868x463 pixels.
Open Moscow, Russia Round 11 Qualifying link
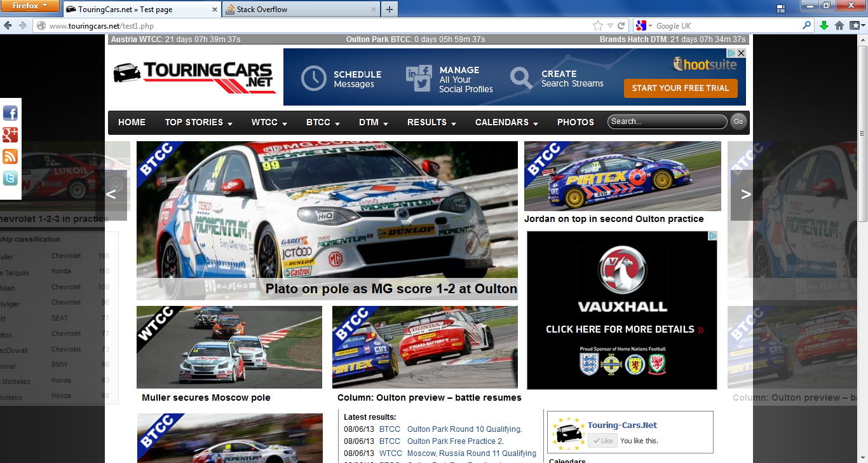471,453
